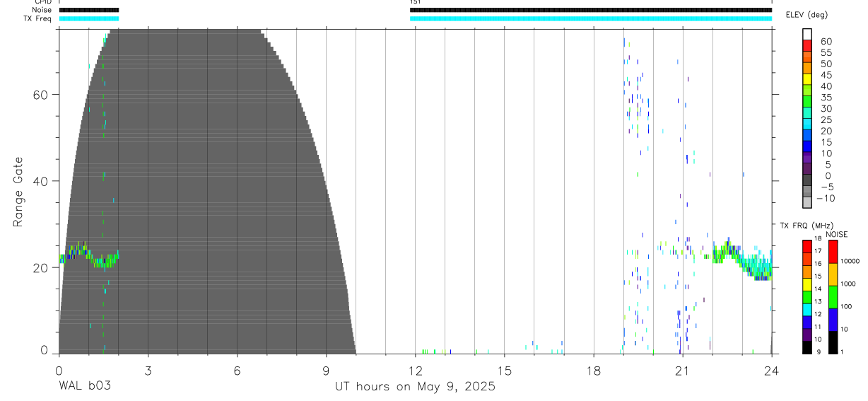Viewport: 868px width, 401px height.
Task: Click the "20" tick on Range Gate axis
Action: coord(40,268)
